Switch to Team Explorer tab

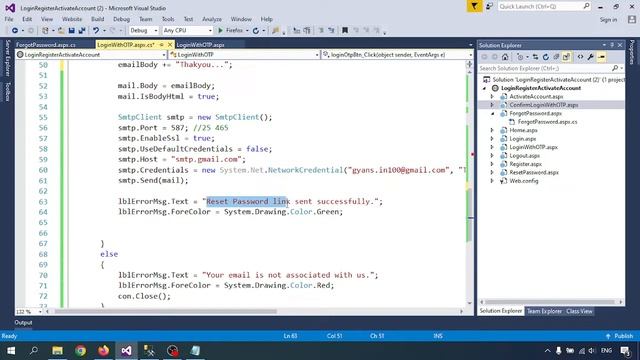pos(544,311)
